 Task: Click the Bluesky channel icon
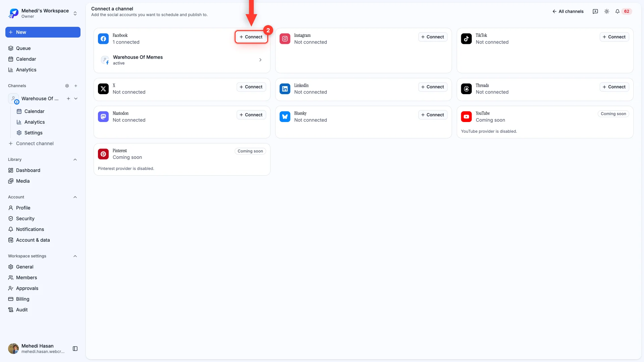[x=285, y=117]
